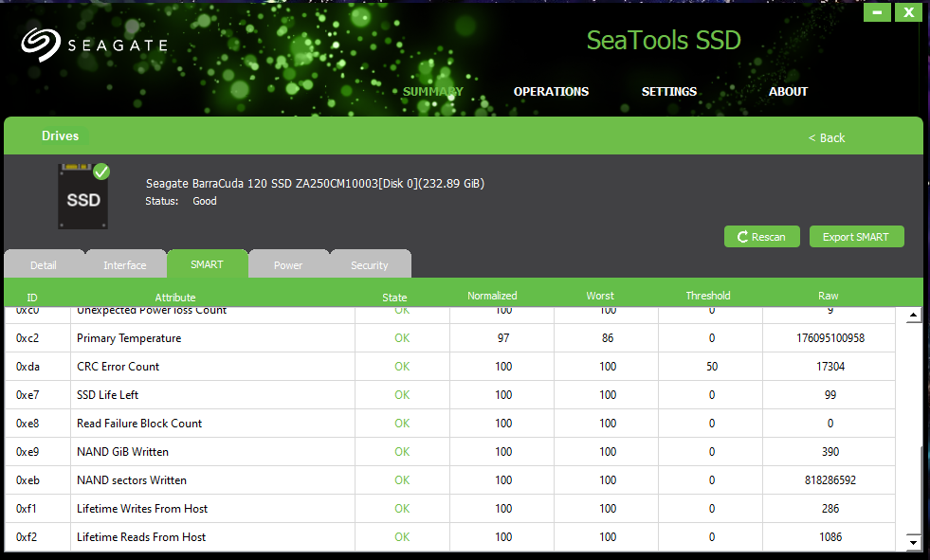
Task: Click the Seagate BarraCuda 120 SSD drive name
Action: pos(315,183)
